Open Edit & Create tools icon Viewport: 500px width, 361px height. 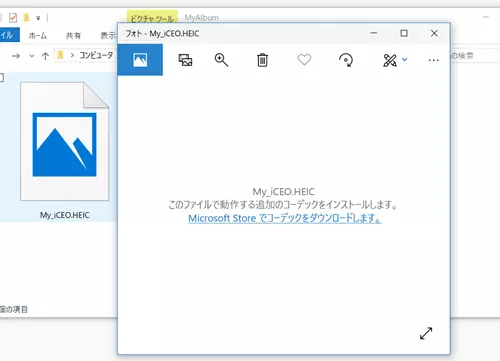[x=390, y=60]
